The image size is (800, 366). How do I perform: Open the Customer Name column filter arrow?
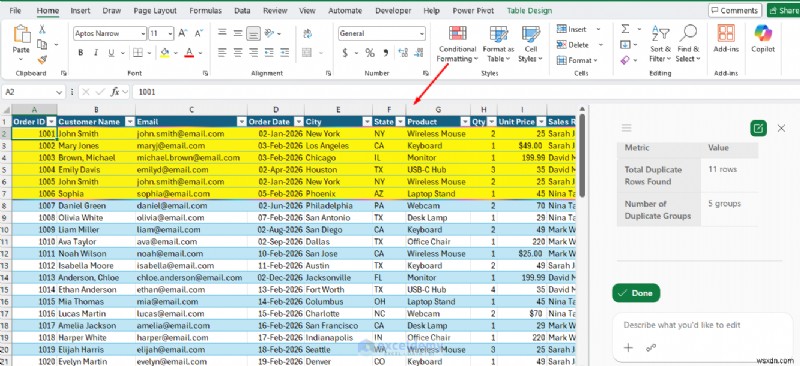130,122
